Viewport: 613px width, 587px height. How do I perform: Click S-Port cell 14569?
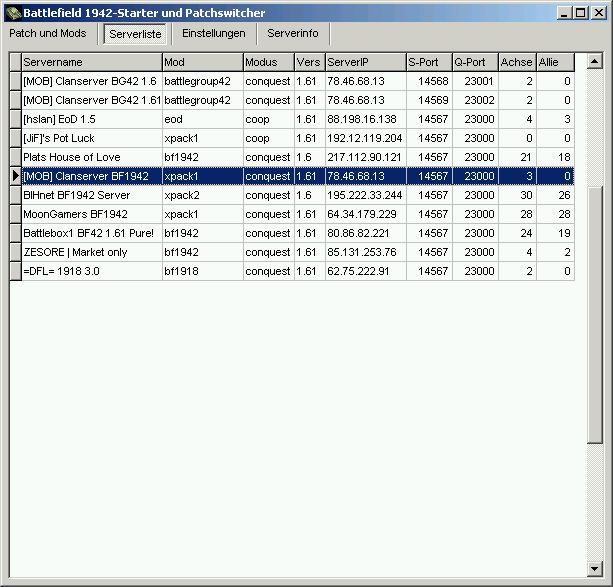[x=429, y=100]
